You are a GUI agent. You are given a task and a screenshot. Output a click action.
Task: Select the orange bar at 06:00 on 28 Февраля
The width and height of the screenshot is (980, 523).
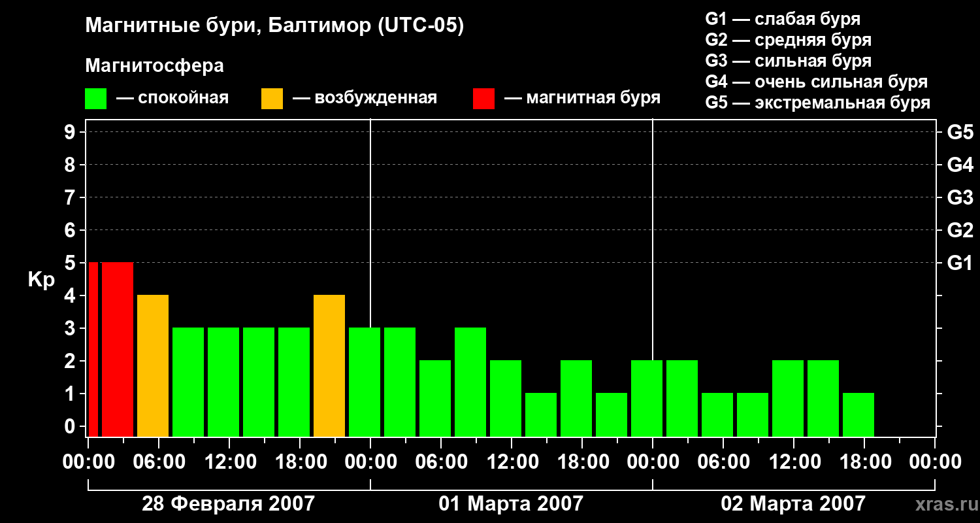pyautogui.click(x=153, y=365)
